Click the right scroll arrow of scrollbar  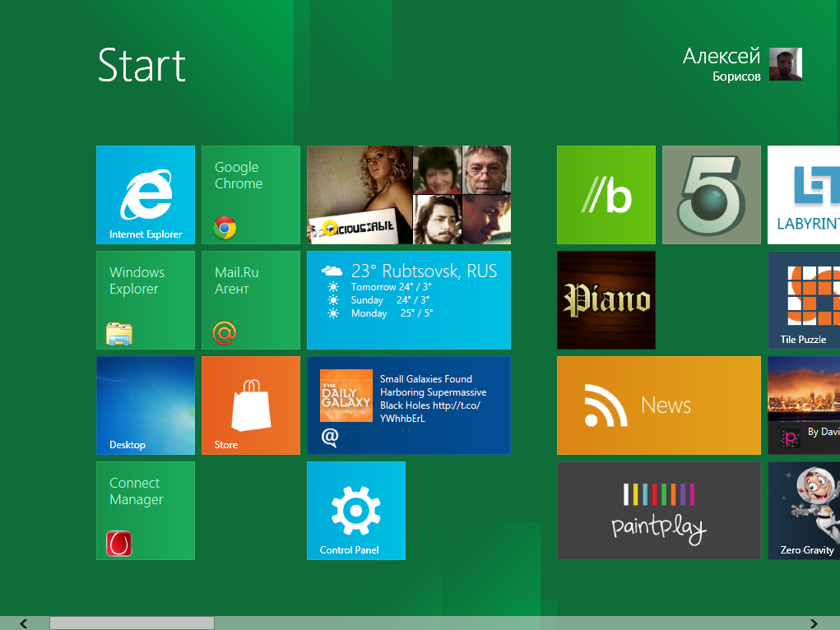(814, 623)
